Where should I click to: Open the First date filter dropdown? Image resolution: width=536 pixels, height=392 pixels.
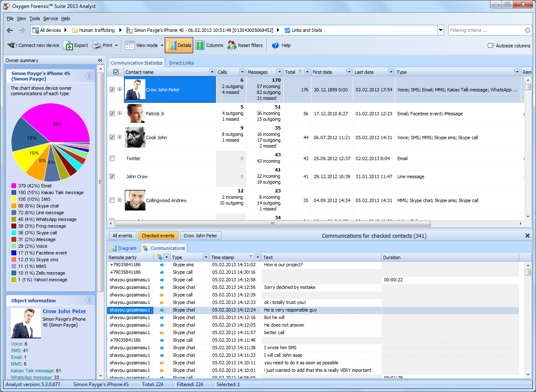pos(349,72)
